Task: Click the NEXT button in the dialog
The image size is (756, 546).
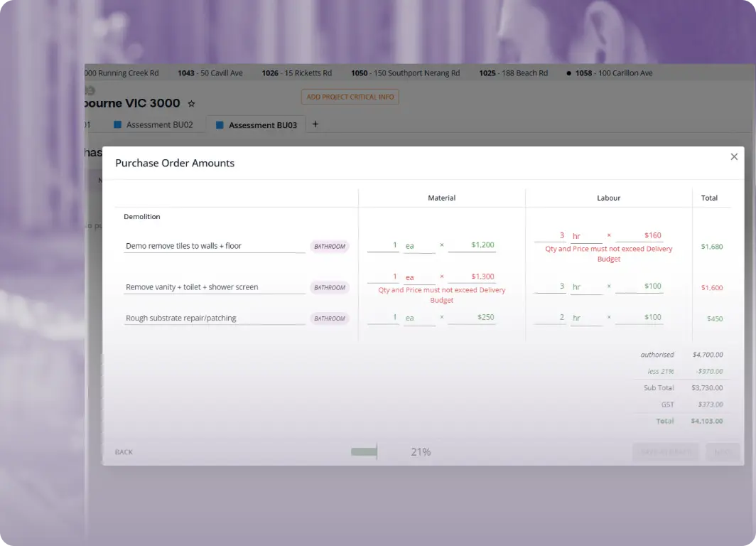Action: tap(722, 451)
